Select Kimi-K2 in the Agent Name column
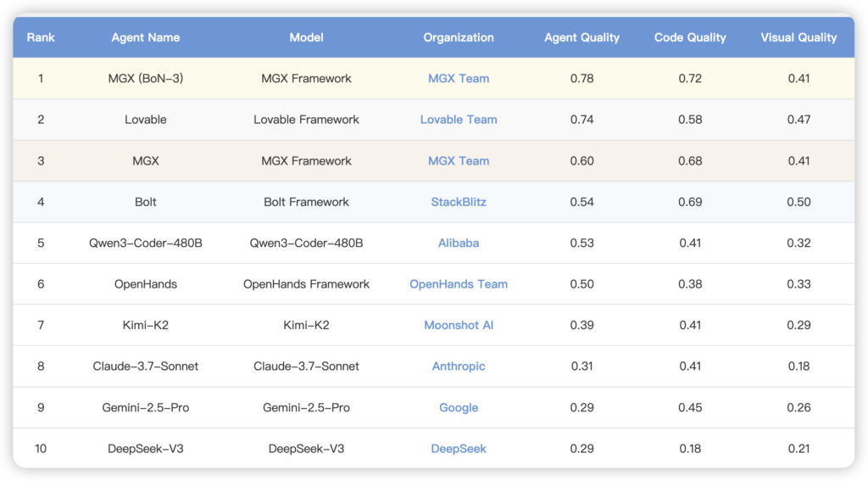This screenshot has width=868, height=481. coord(146,325)
